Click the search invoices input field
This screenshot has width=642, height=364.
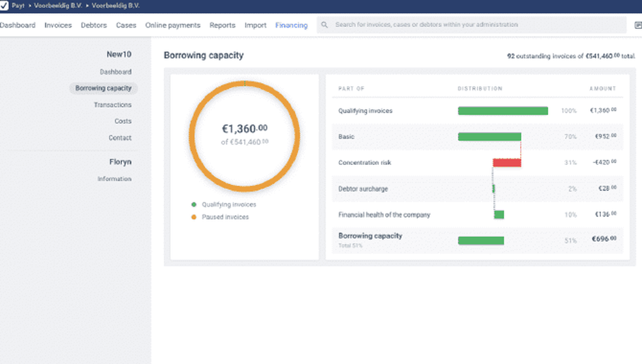pos(475,25)
